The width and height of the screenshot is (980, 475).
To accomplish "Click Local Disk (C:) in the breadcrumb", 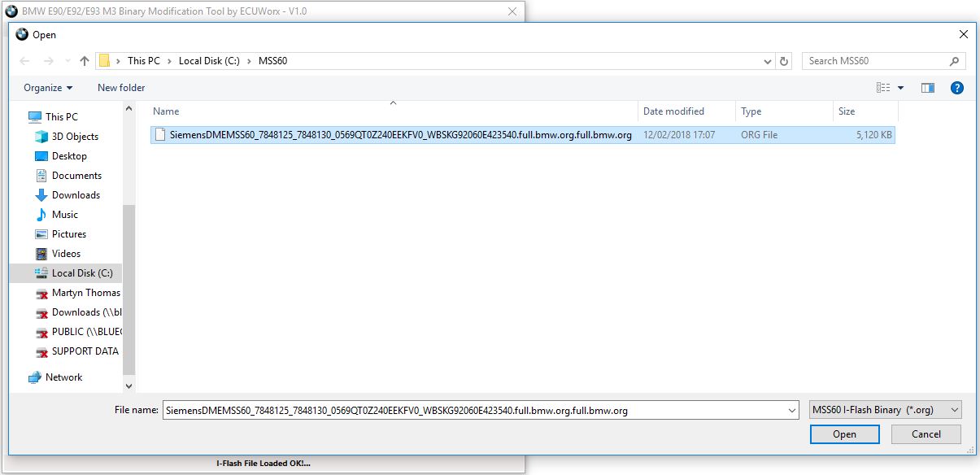I will 209,61.
